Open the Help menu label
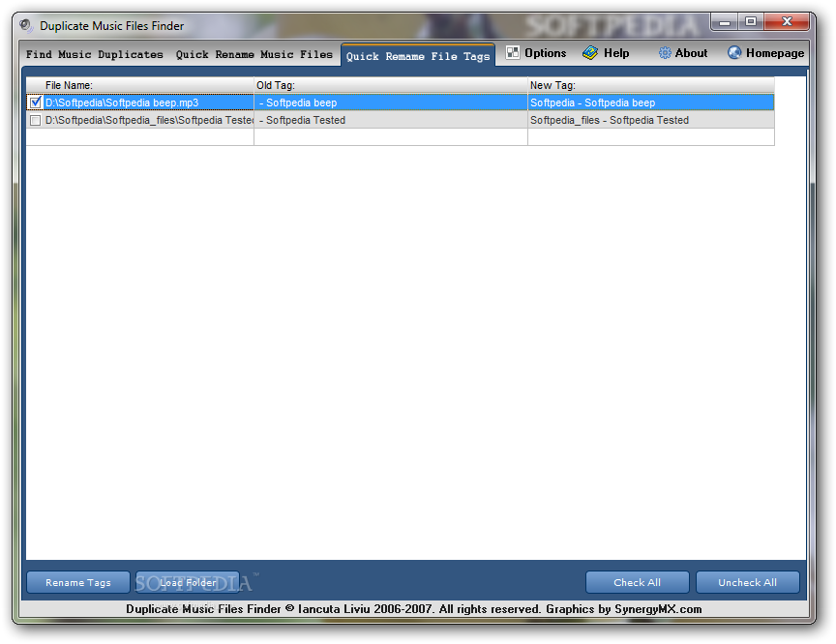 pos(616,53)
